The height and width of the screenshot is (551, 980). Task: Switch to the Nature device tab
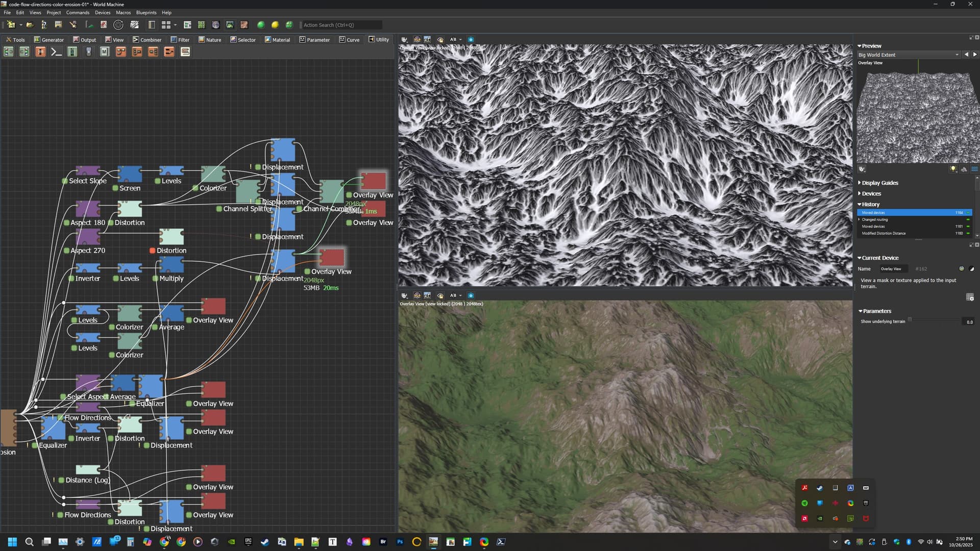tap(210, 39)
